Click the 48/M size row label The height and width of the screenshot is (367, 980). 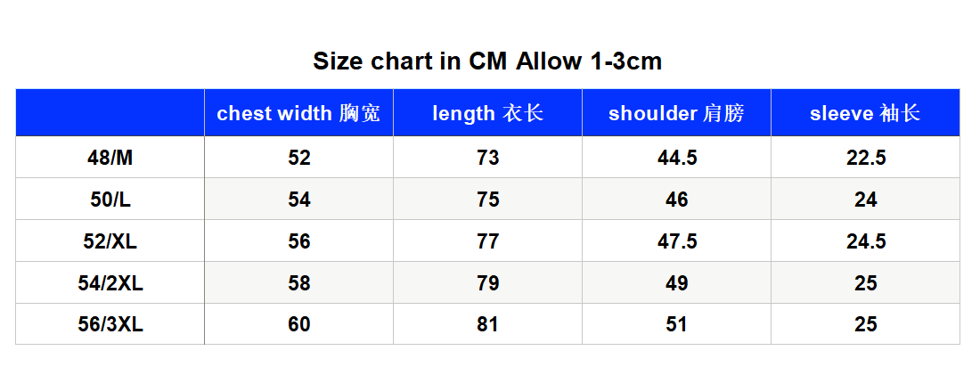[110, 159]
